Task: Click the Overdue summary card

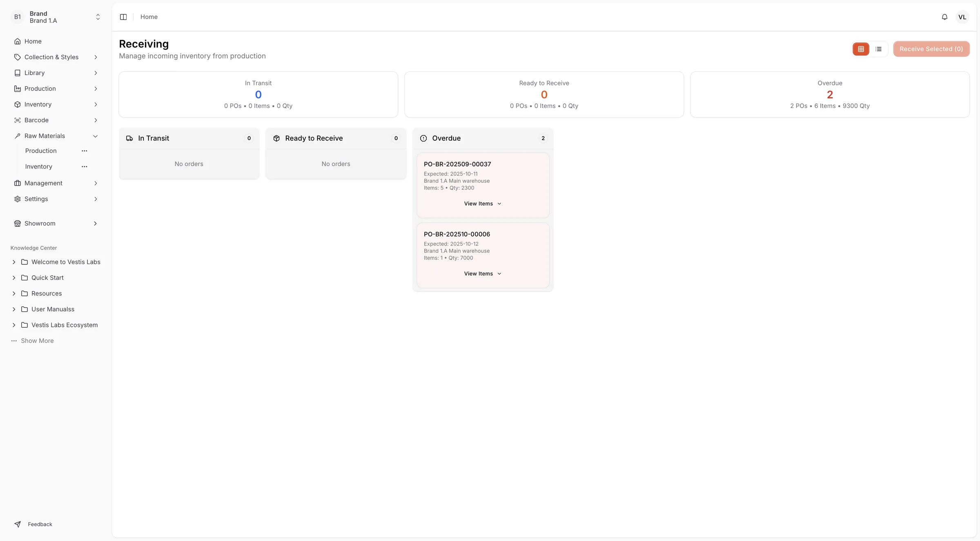Action: point(830,94)
